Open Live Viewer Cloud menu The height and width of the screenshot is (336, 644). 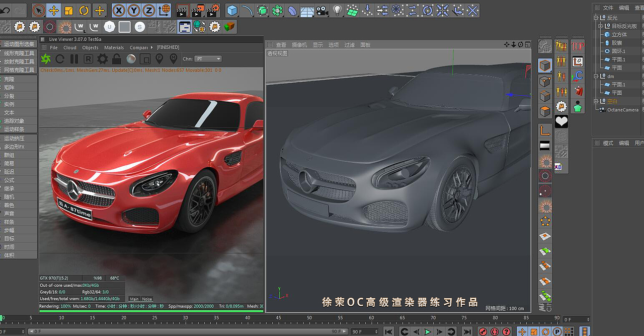click(x=70, y=47)
